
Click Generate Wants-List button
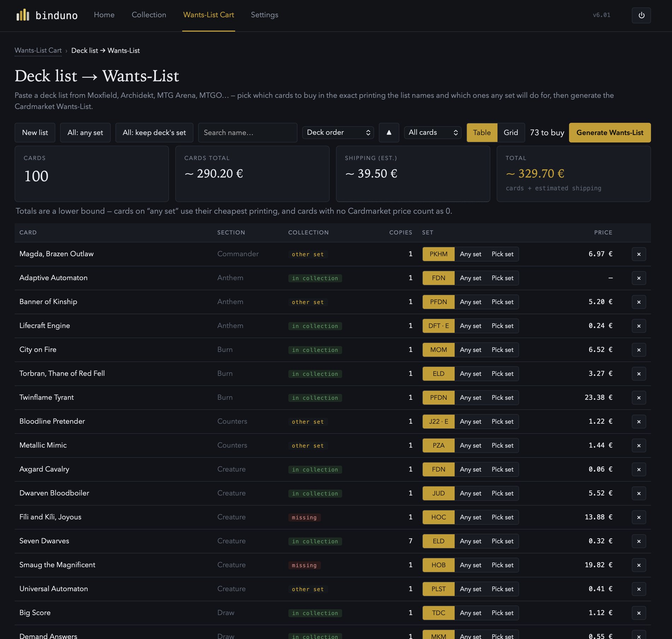pos(610,133)
